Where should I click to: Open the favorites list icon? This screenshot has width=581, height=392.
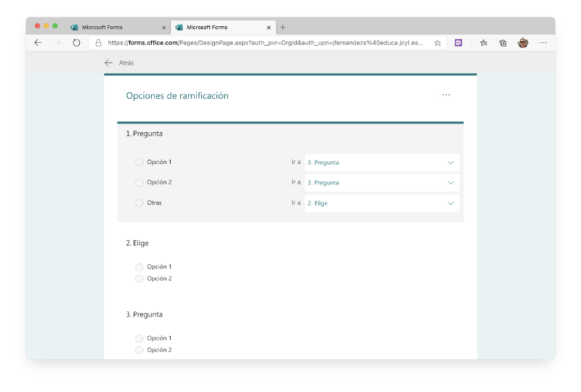coord(484,43)
